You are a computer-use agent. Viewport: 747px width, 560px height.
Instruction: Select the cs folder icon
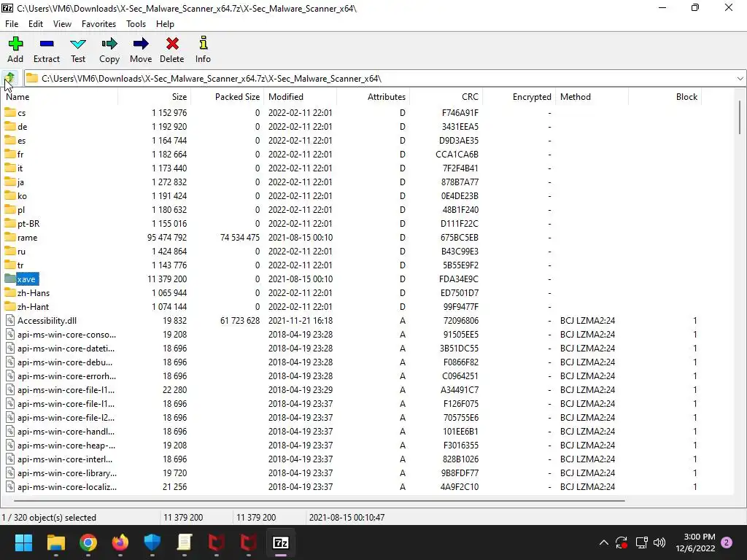click(10, 112)
